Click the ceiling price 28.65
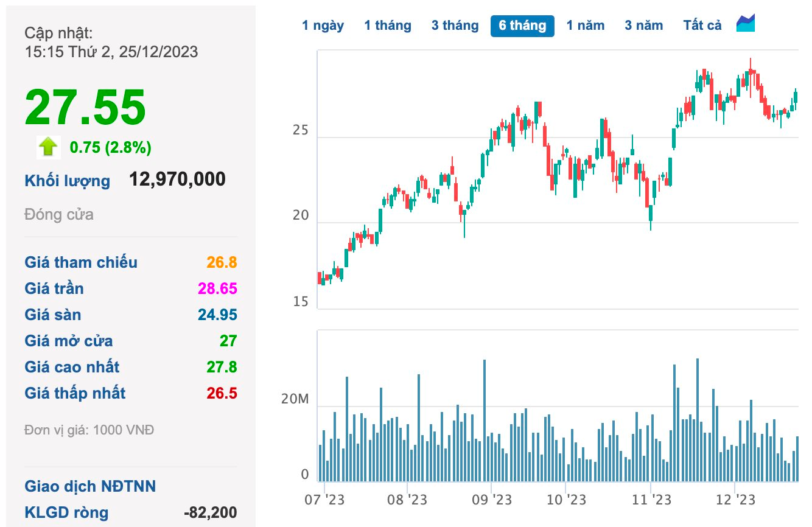This screenshot has height=527, width=812. tap(217, 288)
